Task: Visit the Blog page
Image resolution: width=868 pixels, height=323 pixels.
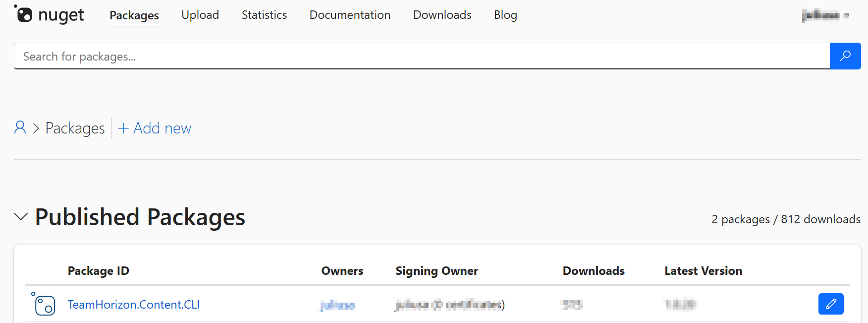Action: click(505, 15)
